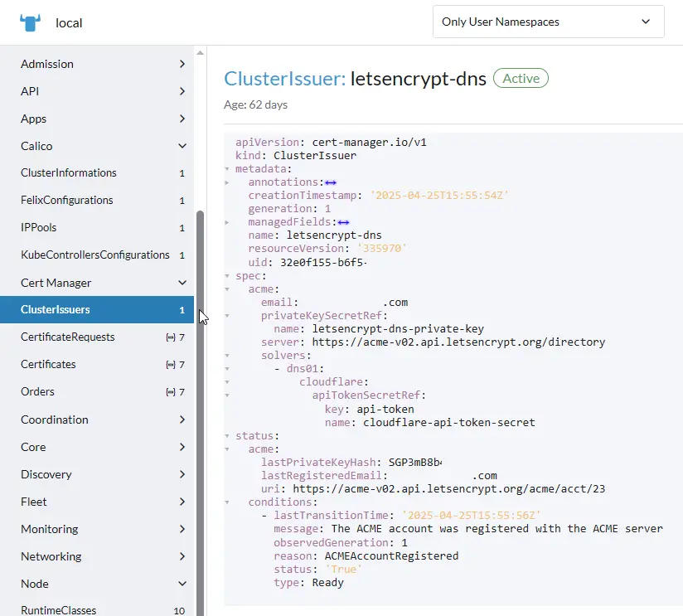Select ClusterIssuers in the sidebar
Image resolution: width=683 pixels, height=616 pixels.
pos(97,310)
